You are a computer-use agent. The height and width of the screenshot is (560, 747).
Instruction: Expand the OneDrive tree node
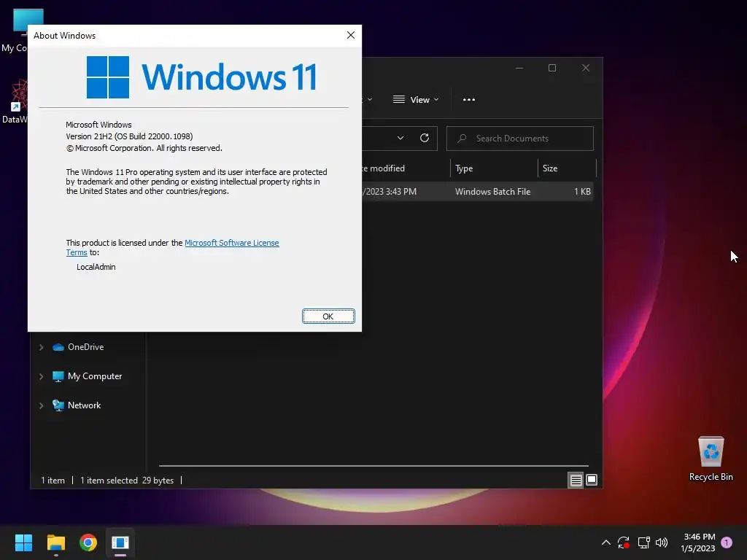(x=42, y=347)
